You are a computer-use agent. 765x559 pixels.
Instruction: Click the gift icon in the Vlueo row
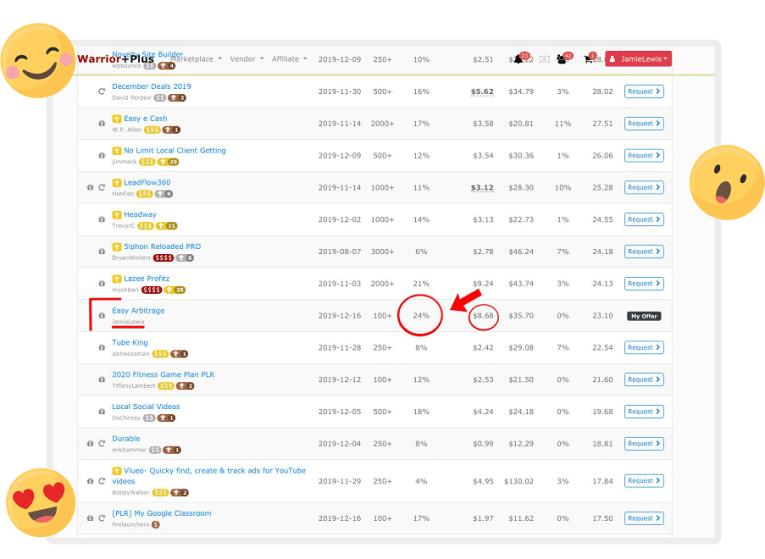(90, 481)
